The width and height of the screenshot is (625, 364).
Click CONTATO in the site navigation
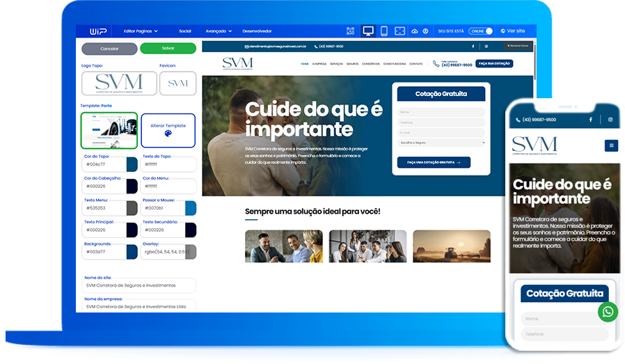tap(416, 64)
